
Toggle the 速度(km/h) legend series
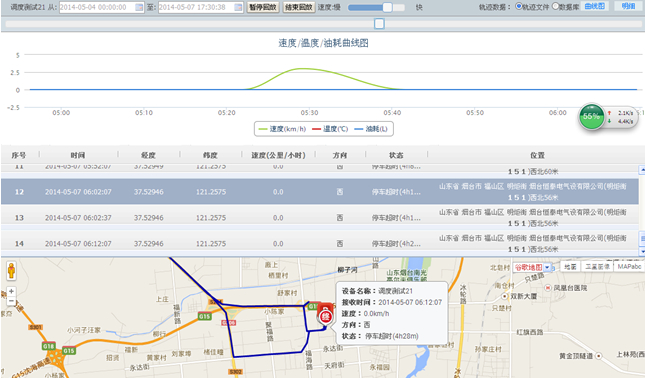point(282,129)
